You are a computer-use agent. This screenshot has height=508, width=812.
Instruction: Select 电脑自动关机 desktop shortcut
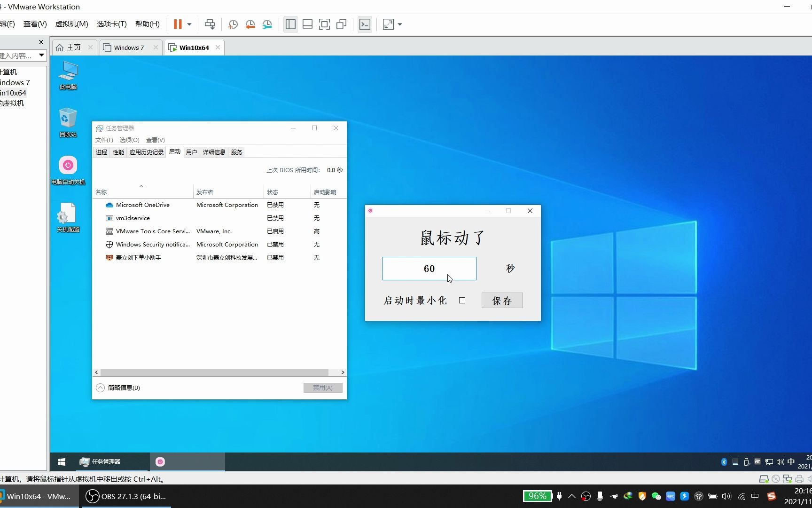coord(68,170)
